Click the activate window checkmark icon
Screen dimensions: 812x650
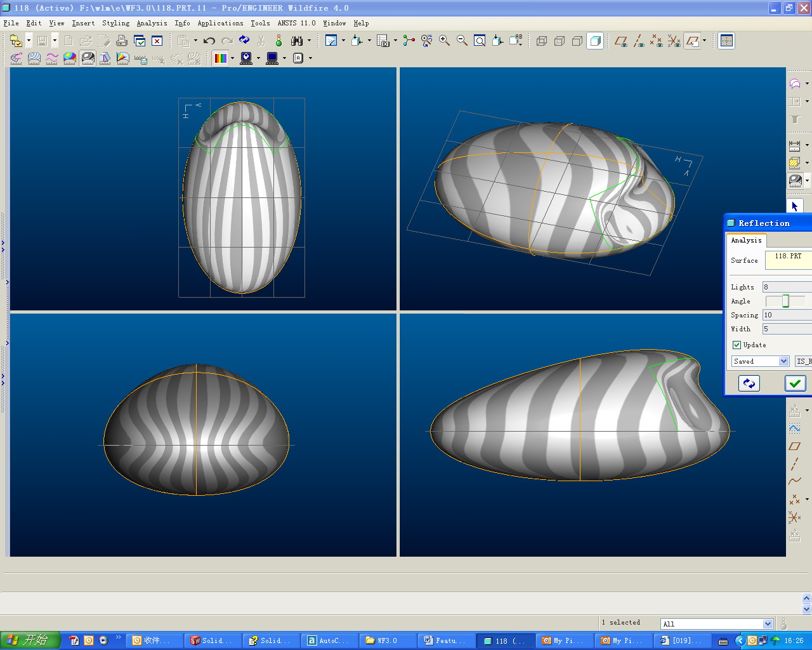(140, 41)
